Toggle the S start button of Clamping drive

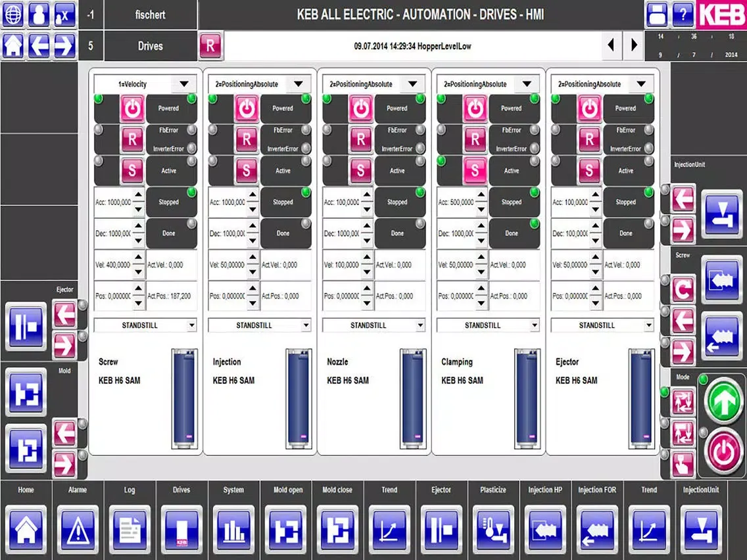[475, 170]
